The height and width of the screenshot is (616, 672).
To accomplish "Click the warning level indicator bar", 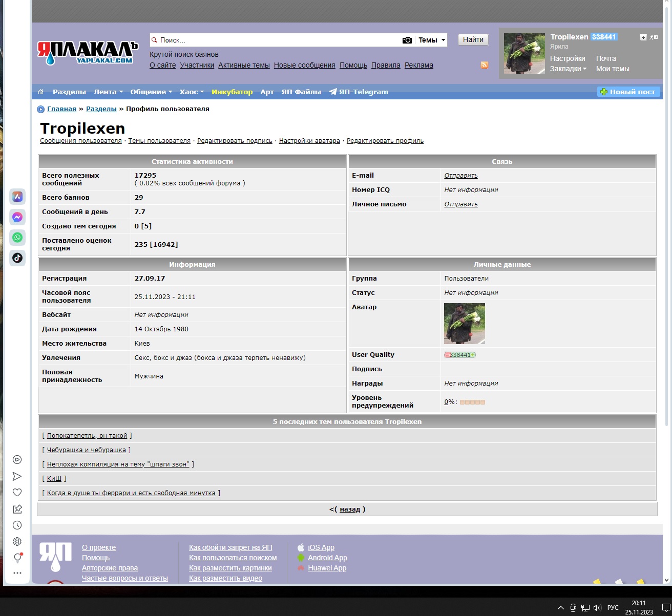I will (x=472, y=402).
